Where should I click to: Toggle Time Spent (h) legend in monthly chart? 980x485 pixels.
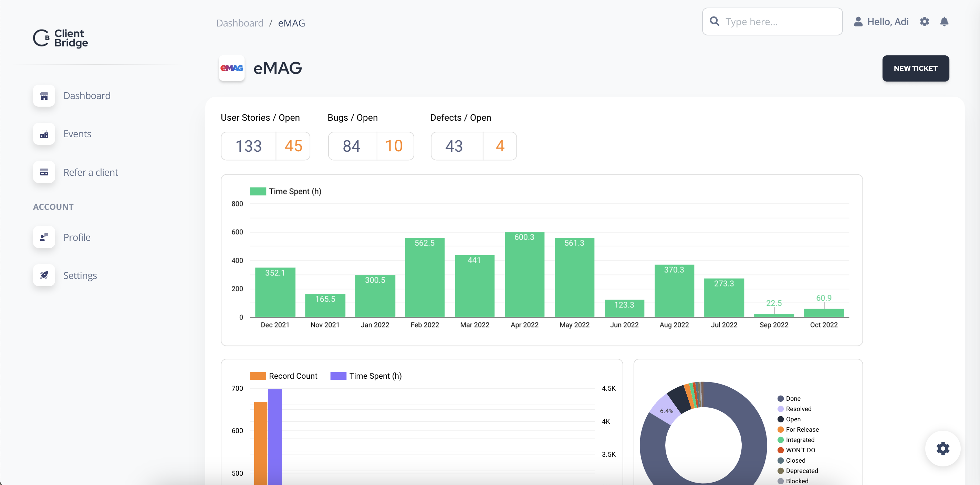tap(286, 191)
